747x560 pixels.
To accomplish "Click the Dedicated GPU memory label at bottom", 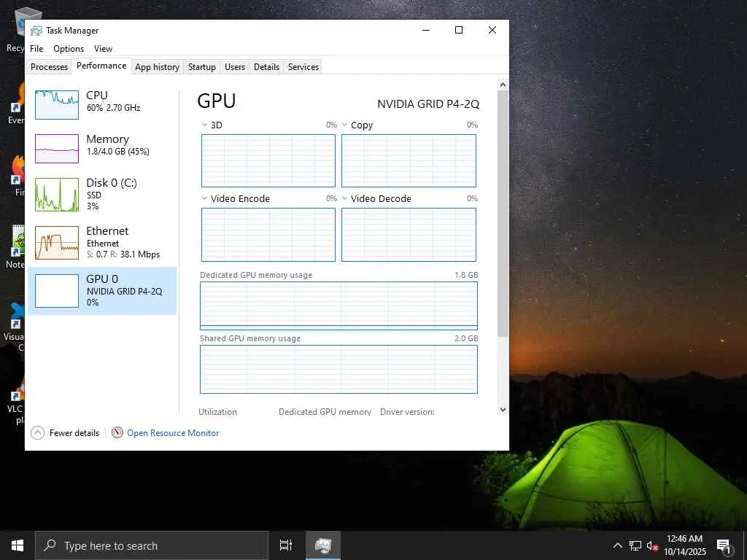I will [x=325, y=412].
